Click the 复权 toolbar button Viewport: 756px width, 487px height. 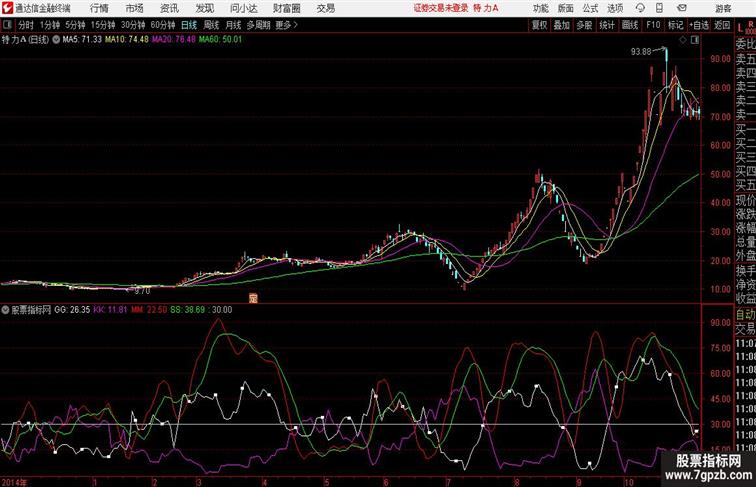[x=540, y=25]
